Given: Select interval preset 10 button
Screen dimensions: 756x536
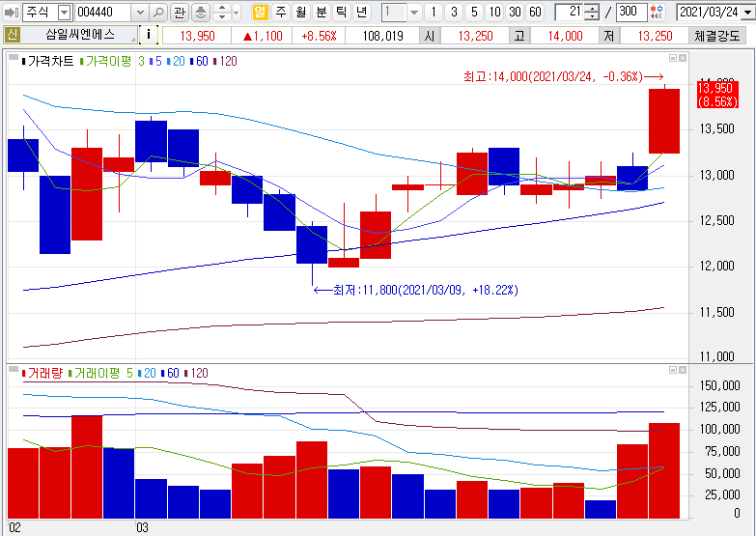Looking at the screenshot, I should tap(494, 12).
